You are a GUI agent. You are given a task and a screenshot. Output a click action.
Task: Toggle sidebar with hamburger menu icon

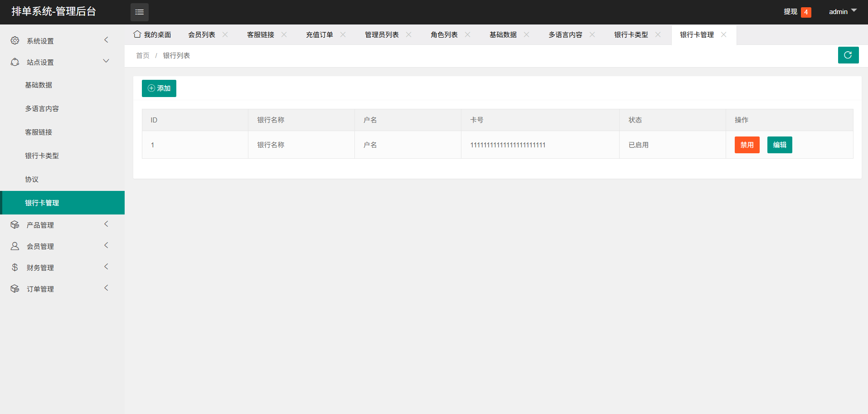point(140,12)
